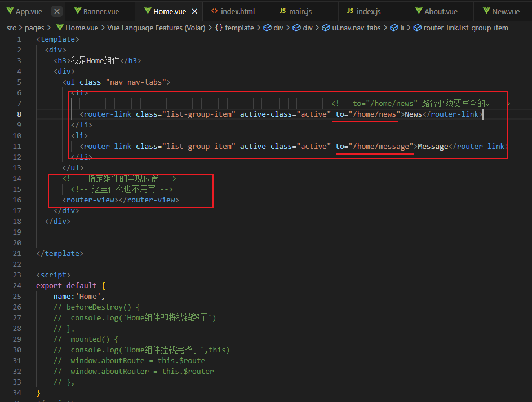
Task: Open the Banner.vue tab
Action: 101,11
